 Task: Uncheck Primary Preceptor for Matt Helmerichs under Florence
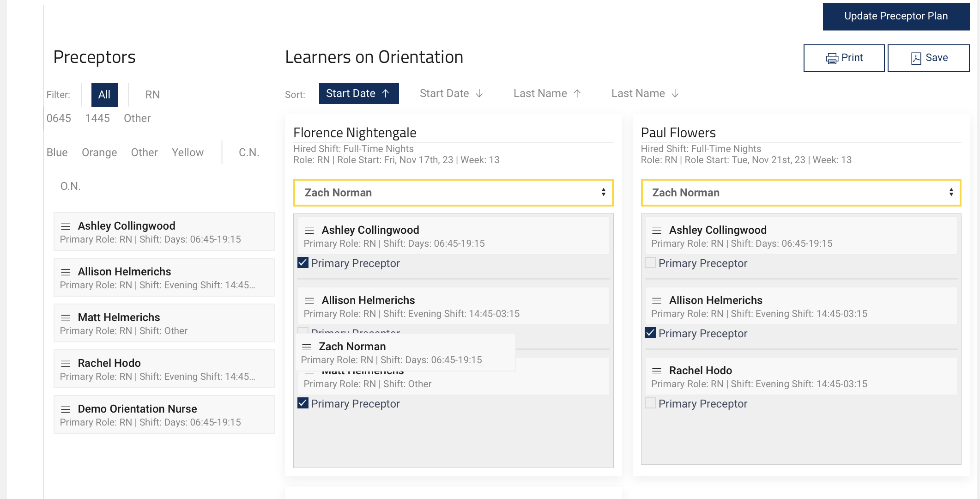pos(303,403)
